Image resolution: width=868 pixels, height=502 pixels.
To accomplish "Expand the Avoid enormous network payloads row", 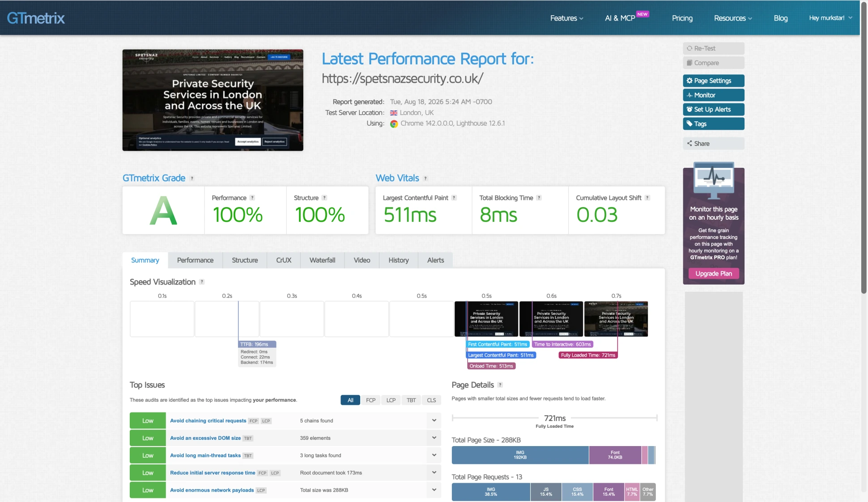I will tap(434, 490).
